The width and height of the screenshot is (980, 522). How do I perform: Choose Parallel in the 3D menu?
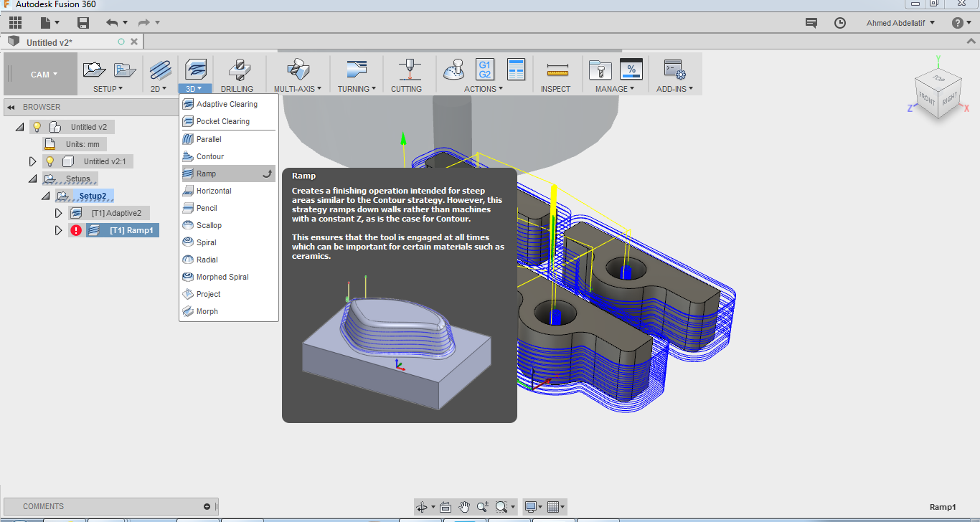[x=228, y=139]
